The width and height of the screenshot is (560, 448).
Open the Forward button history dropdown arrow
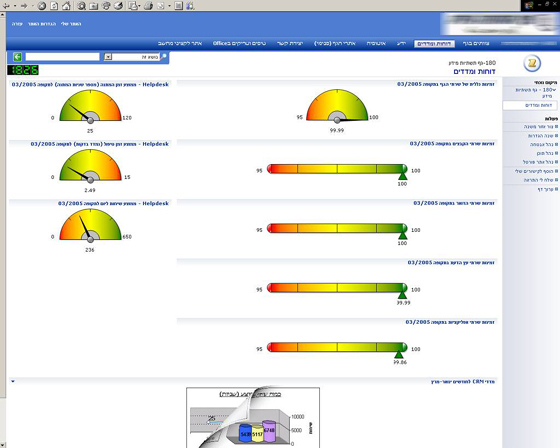[x=32, y=6]
